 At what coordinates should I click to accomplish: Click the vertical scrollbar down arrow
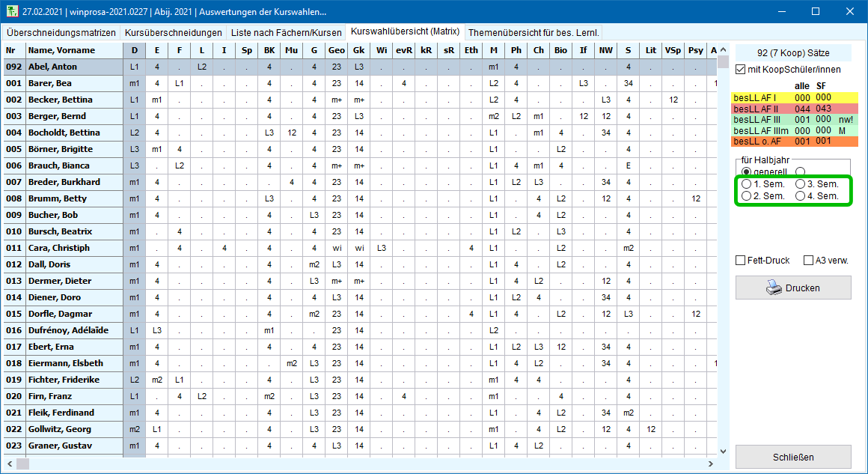[x=723, y=451]
